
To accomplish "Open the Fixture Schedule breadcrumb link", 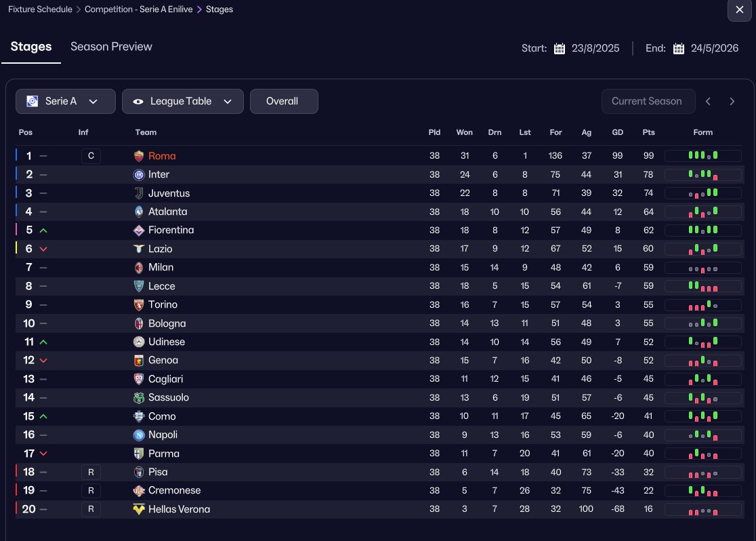I will pyautogui.click(x=40, y=9).
